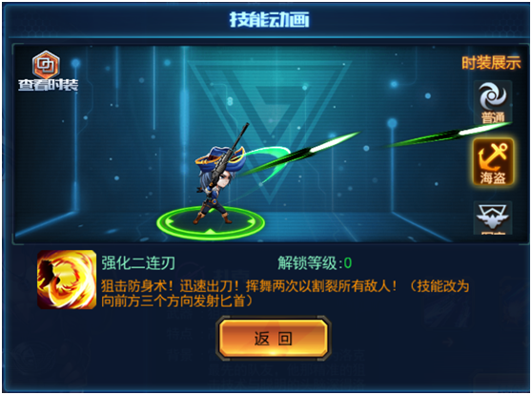Click the green targeting ring under character

pyautogui.click(x=211, y=223)
